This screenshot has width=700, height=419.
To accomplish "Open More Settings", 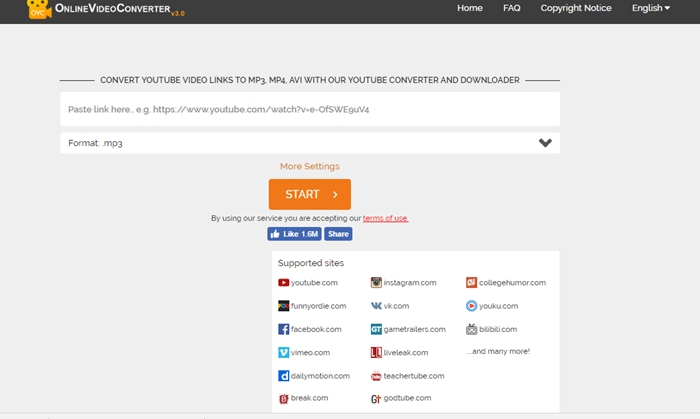I will click(x=310, y=166).
